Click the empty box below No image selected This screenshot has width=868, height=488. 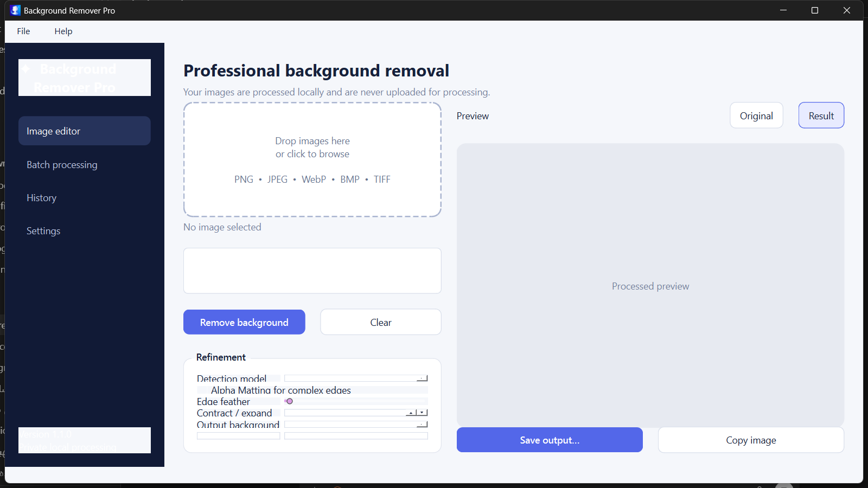click(x=312, y=271)
